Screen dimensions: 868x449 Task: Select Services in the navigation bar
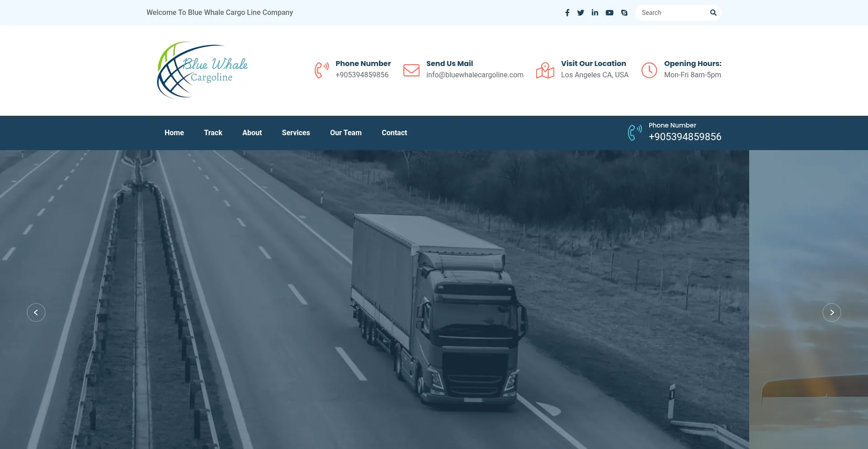pos(296,133)
